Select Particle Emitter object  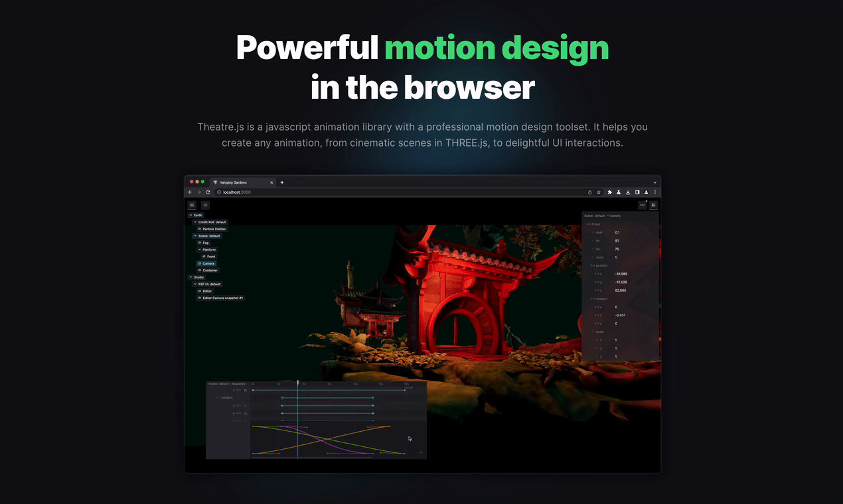click(212, 229)
